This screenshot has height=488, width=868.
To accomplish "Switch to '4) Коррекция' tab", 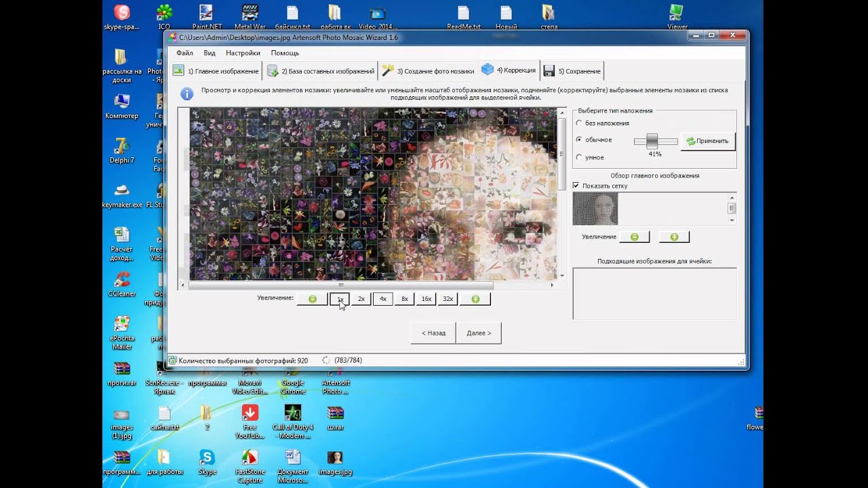I will (509, 70).
